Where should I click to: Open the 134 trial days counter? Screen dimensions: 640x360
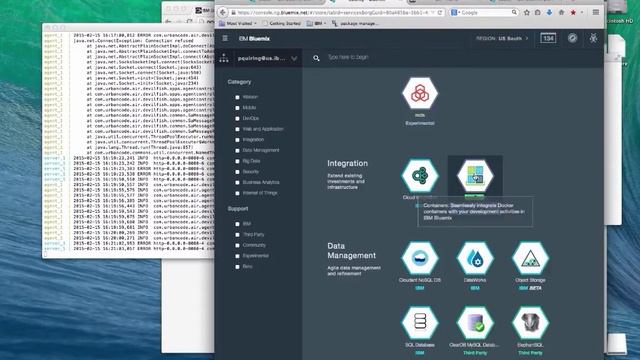[548, 38]
